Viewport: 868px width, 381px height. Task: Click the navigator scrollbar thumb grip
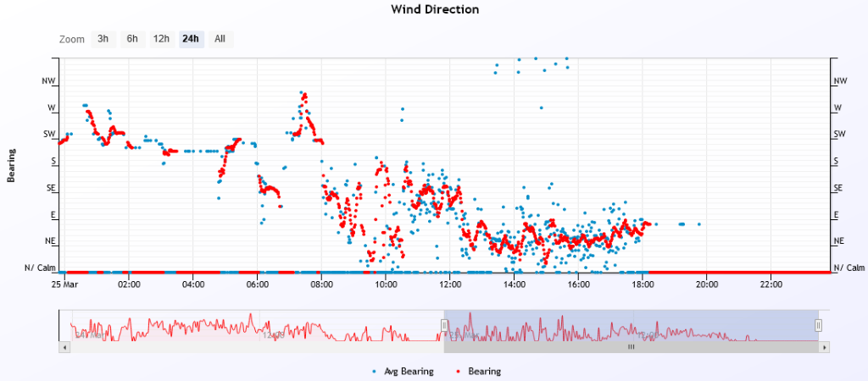pyautogui.click(x=631, y=347)
